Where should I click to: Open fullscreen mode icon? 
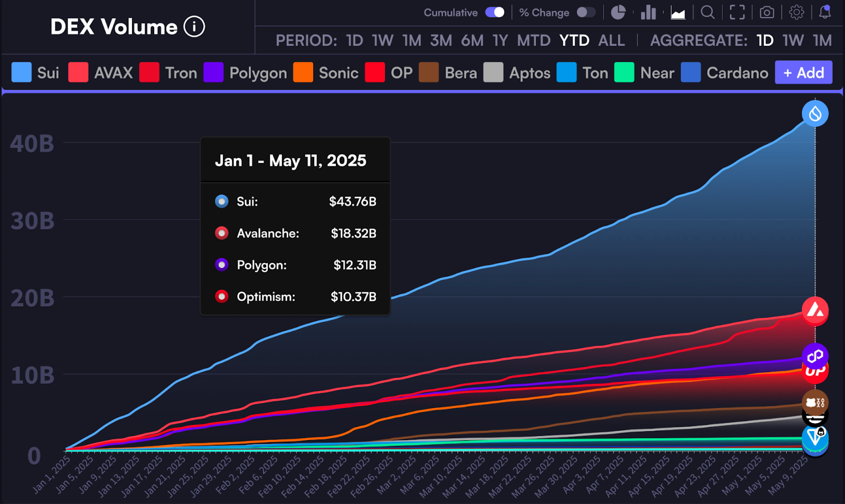pos(737,13)
